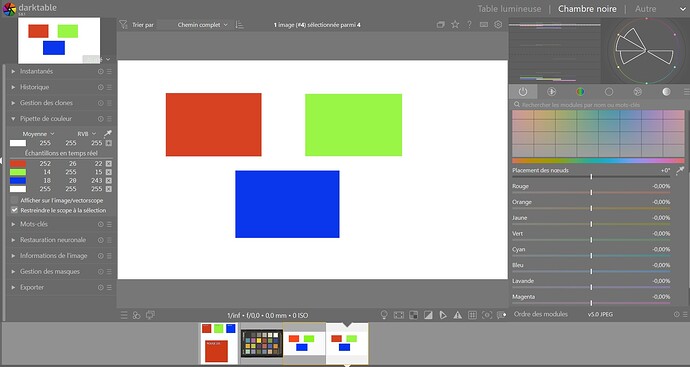Click the red live sample color swatch
This screenshot has height=367, width=690.
[x=18, y=163]
